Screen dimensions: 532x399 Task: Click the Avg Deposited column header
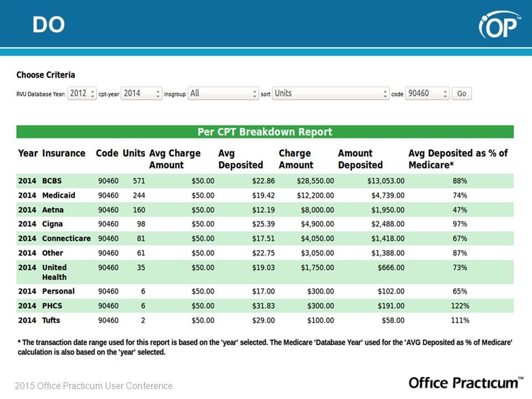[241, 159]
